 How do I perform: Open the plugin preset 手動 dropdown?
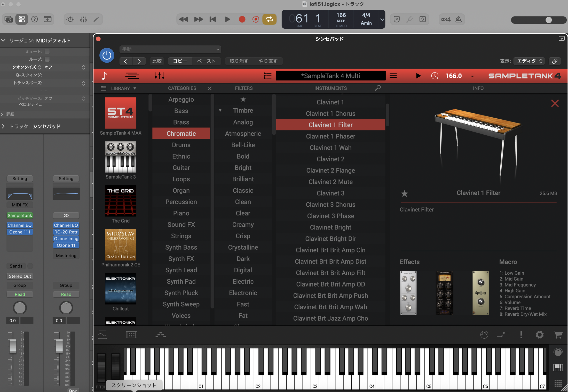[x=170, y=49]
